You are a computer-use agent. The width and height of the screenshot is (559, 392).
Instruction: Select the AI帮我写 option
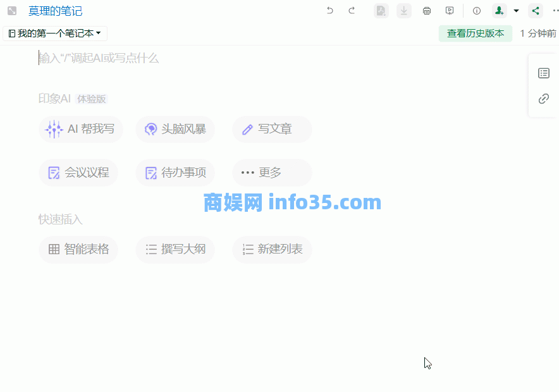click(x=80, y=129)
